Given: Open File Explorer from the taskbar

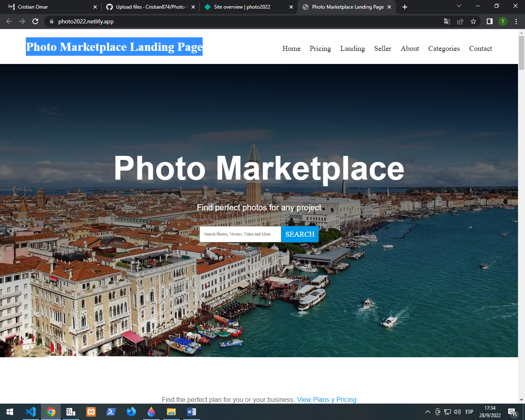Looking at the screenshot, I should [x=171, y=412].
